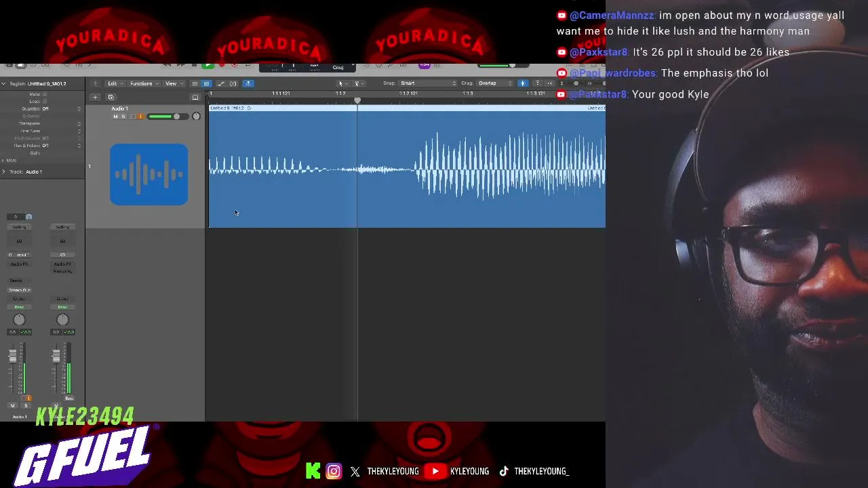Adjust the Audio 1 channel strip volume fader
The width and height of the screenshot is (868, 488).
click(x=12, y=357)
